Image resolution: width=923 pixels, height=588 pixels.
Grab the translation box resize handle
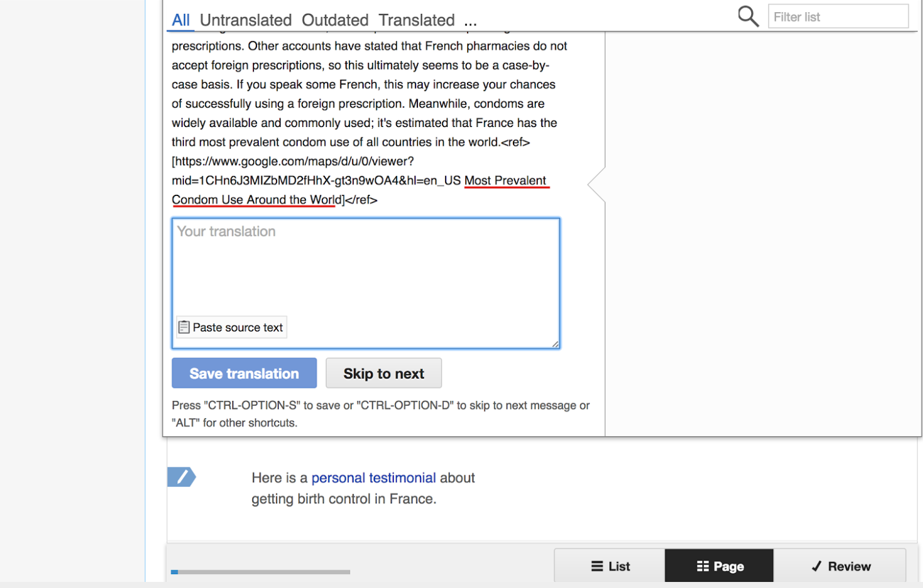click(555, 344)
